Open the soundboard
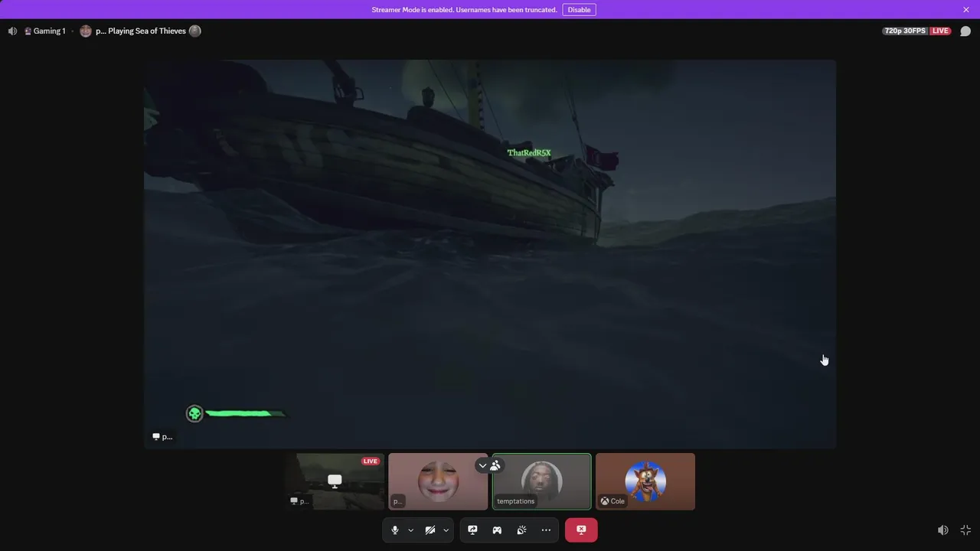The width and height of the screenshot is (980, 551). 521,530
